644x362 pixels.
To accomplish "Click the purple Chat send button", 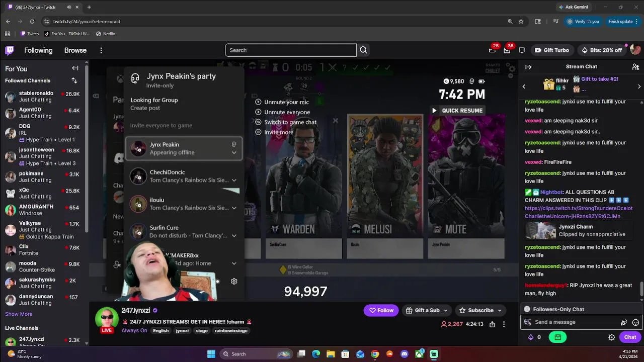I will click(630, 337).
